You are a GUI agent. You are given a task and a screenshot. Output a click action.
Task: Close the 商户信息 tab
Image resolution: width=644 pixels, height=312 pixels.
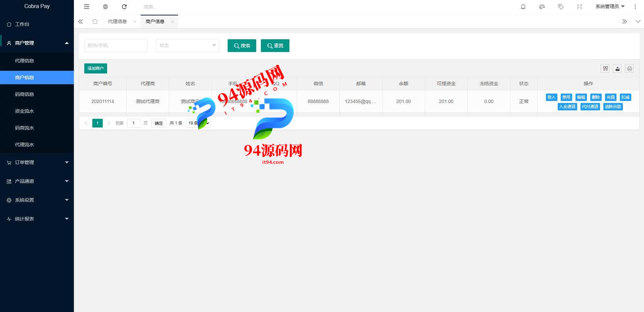pyautogui.click(x=173, y=21)
